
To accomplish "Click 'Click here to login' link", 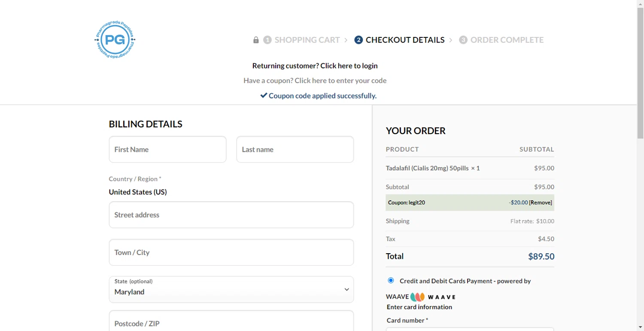I will point(349,66).
